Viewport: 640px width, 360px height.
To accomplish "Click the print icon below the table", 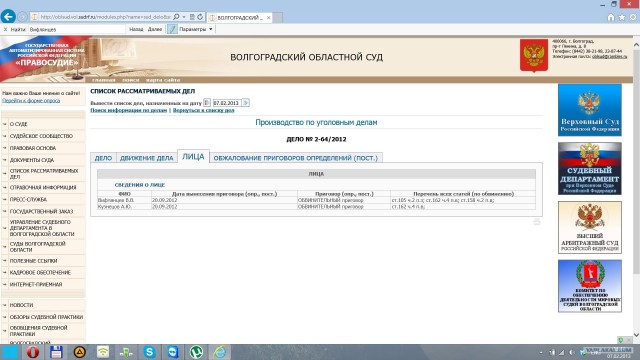I will pos(537,222).
